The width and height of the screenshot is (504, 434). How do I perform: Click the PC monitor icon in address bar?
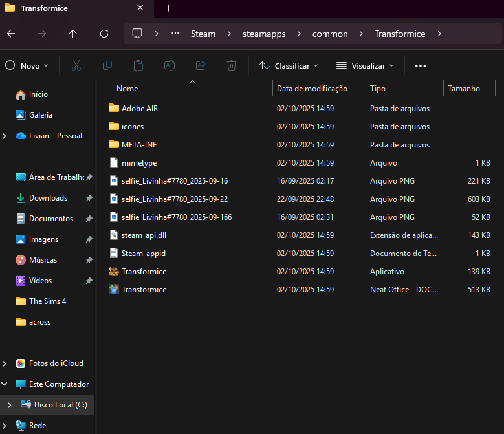137,34
